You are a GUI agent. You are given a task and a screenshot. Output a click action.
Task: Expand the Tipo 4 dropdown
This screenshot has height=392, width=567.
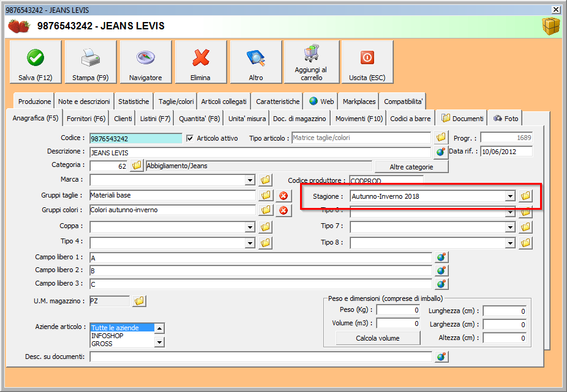[x=250, y=243]
